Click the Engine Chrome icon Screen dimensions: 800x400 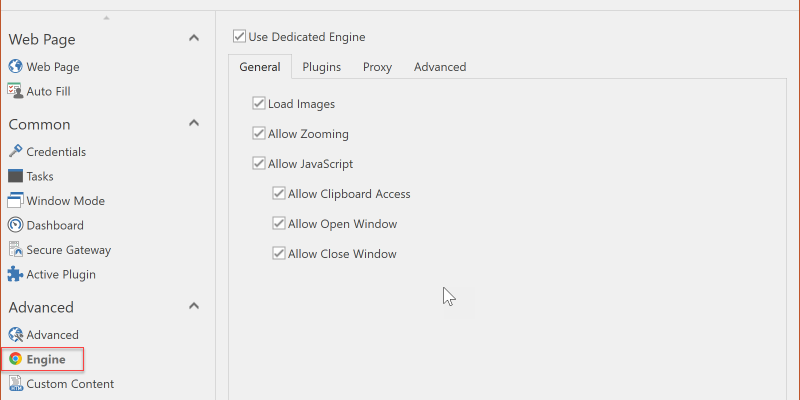coord(15,359)
